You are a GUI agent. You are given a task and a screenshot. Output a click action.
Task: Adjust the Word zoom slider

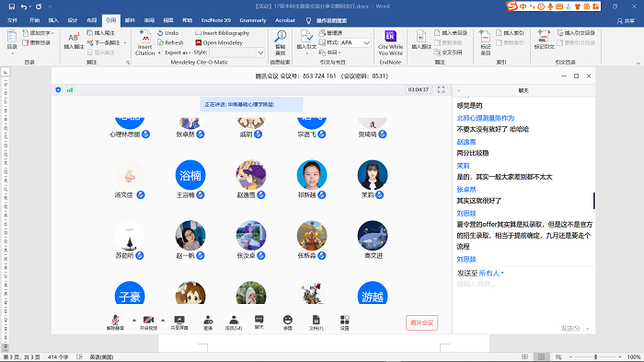pyautogui.click(x=595, y=356)
